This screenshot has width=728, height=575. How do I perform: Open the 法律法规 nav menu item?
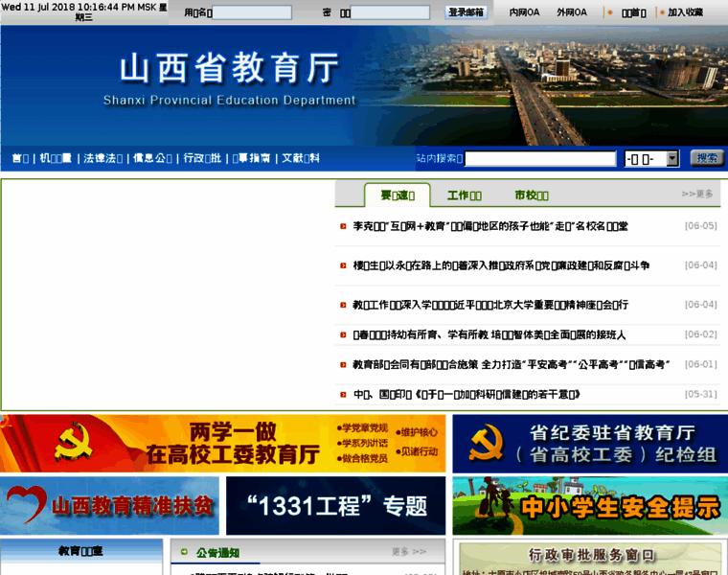click(102, 158)
